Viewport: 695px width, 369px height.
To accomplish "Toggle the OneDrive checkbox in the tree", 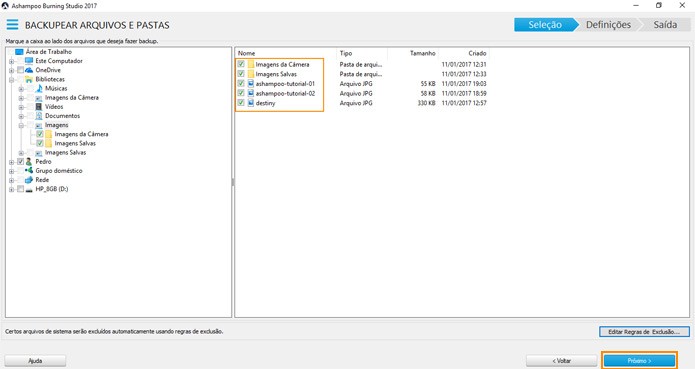I will click(20, 70).
